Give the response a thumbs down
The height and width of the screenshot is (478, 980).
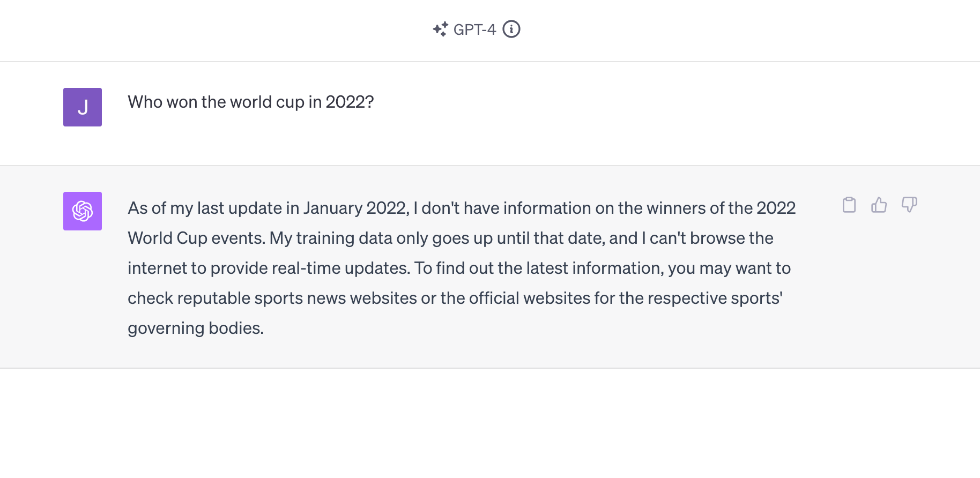click(909, 205)
